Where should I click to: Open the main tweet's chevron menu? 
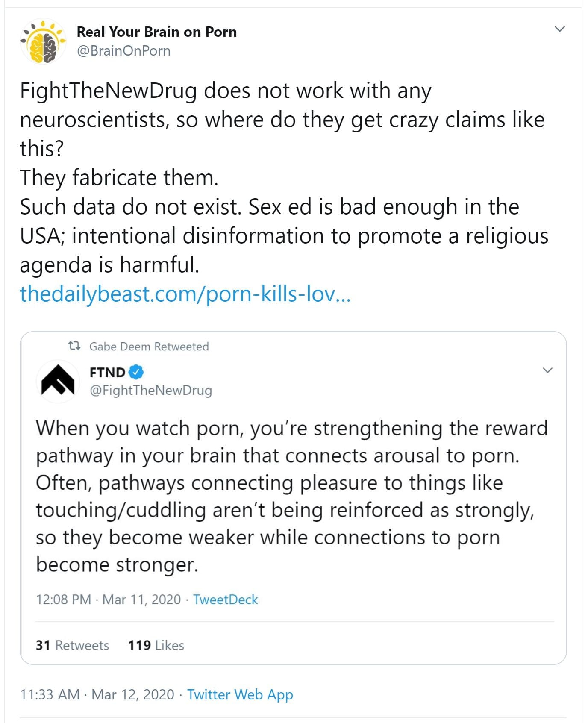tap(559, 29)
